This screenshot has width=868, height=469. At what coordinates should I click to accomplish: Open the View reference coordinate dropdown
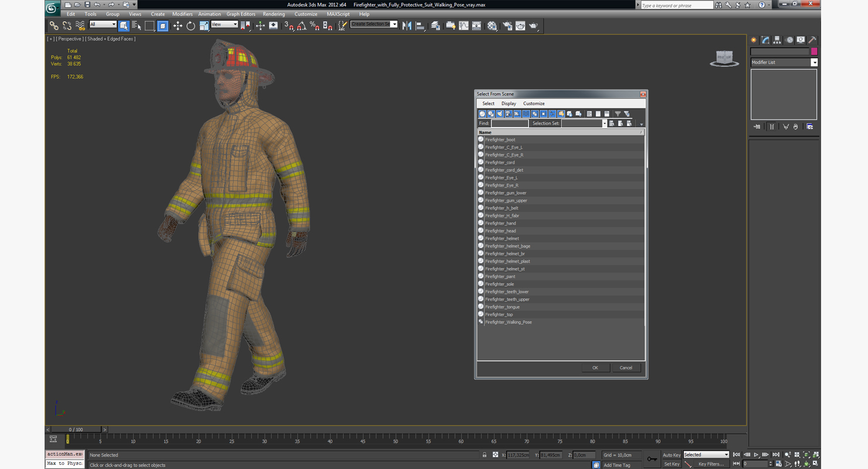(224, 25)
